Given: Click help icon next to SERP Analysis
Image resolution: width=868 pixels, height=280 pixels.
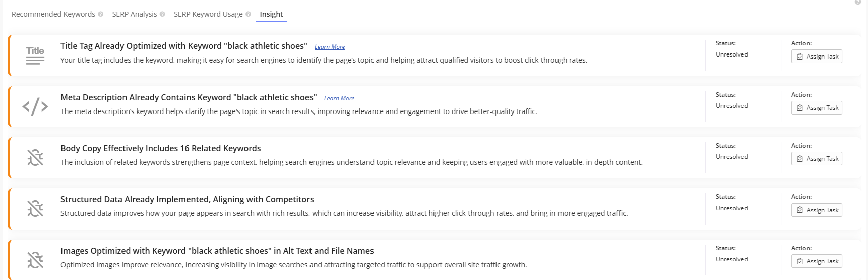Looking at the screenshot, I should point(162,14).
